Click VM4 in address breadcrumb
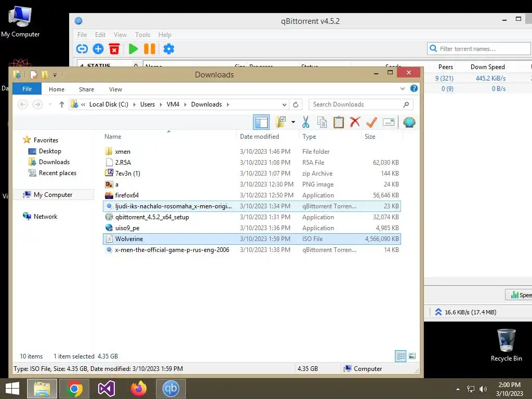The height and width of the screenshot is (399, 532). pyautogui.click(x=172, y=104)
